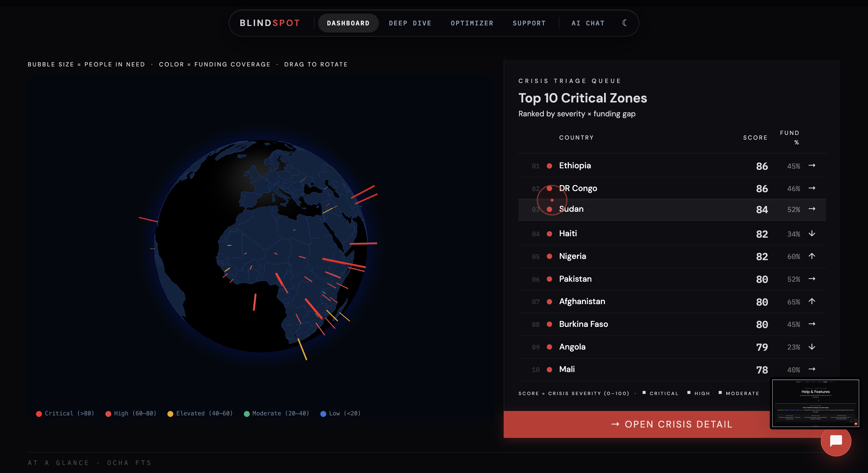
Task: Click Ethiopia row's trend arrow
Action: click(x=812, y=165)
